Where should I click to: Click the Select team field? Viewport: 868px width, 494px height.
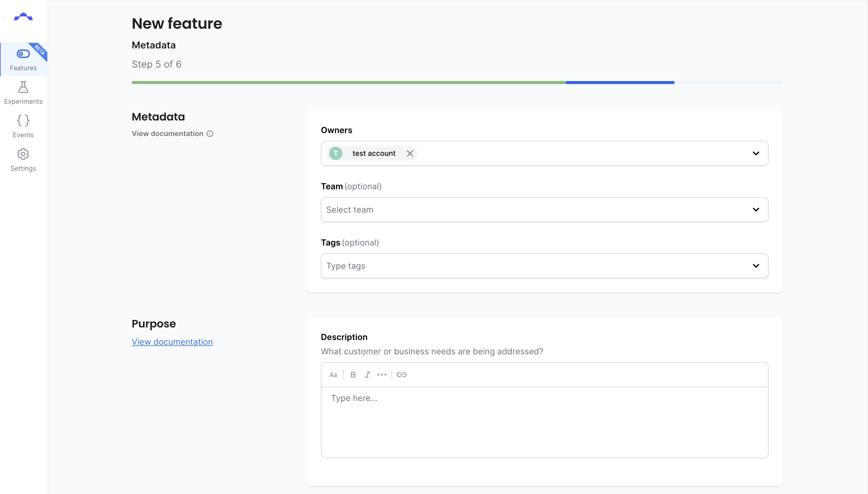pos(544,210)
